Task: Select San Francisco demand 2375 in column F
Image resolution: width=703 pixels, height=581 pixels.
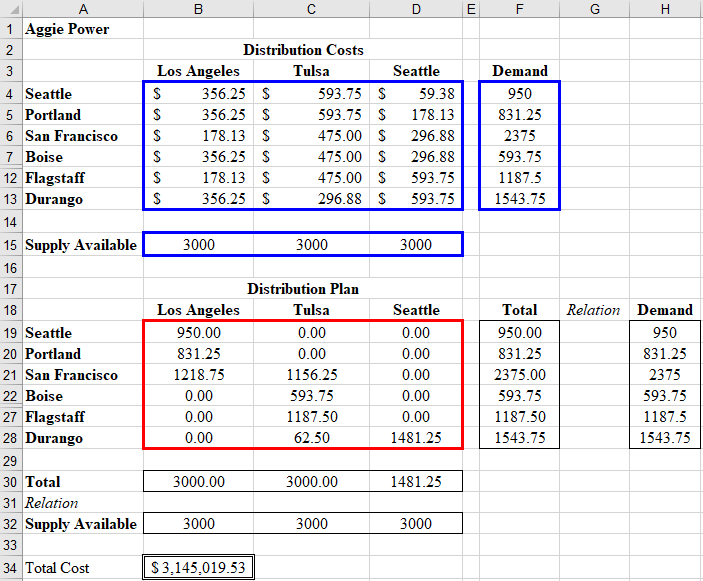Action: 520,135
